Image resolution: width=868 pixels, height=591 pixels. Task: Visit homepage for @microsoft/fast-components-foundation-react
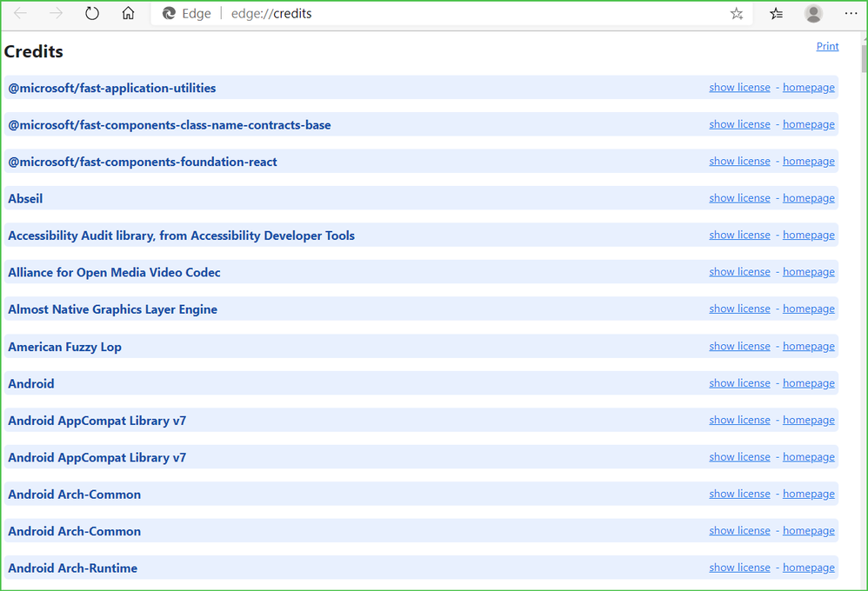[808, 162]
